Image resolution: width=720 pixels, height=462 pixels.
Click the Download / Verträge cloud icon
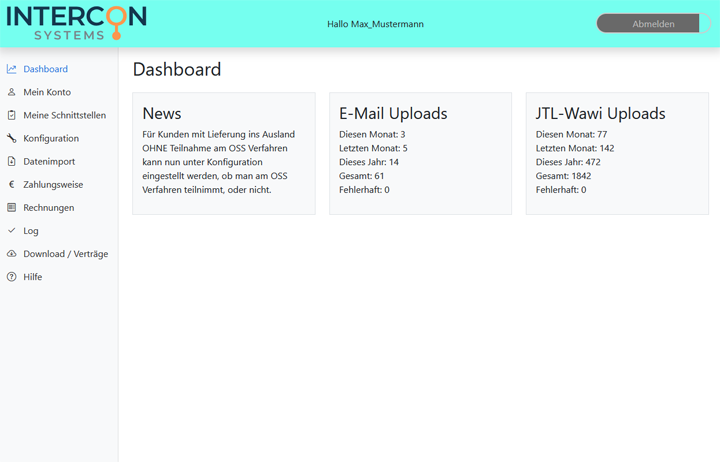pyautogui.click(x=12, y=254)
